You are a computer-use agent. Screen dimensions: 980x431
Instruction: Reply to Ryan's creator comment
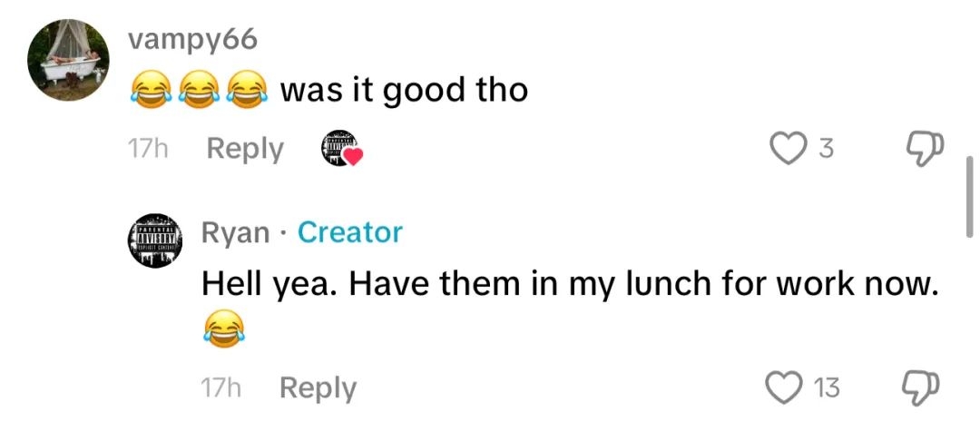[x=318, y=388]
